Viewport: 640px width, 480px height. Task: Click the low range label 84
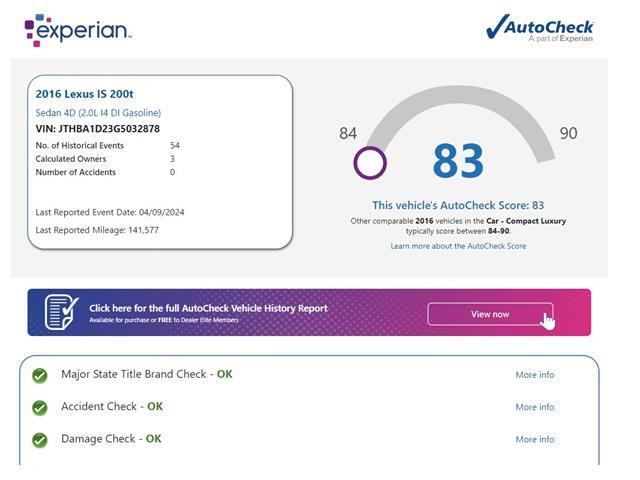[x=348, y=133]
